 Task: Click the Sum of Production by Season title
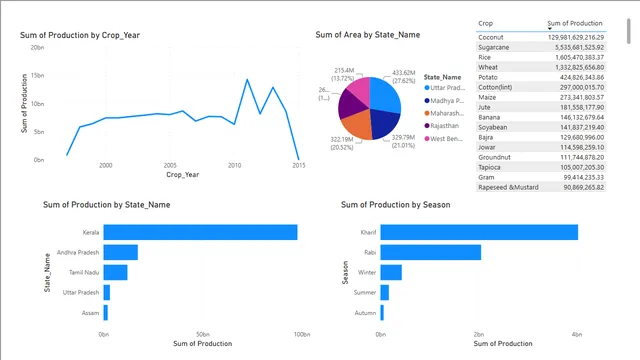click(396, 205)
